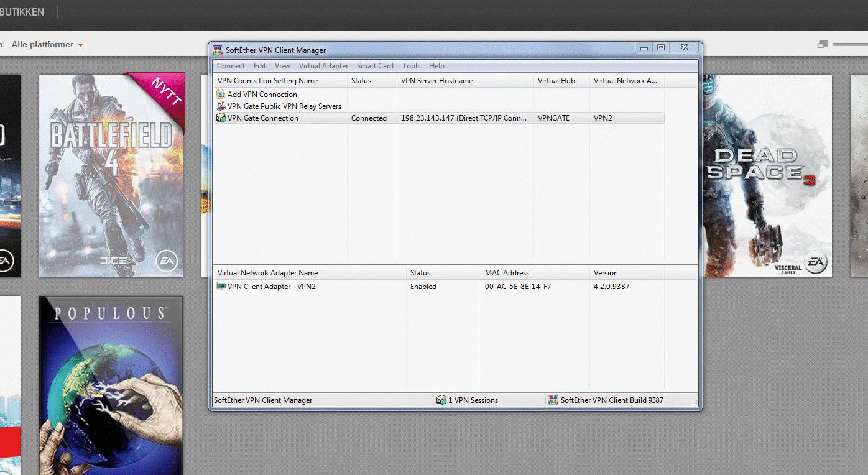
Task: Sort by Version column header
Action: pos(627,273)
